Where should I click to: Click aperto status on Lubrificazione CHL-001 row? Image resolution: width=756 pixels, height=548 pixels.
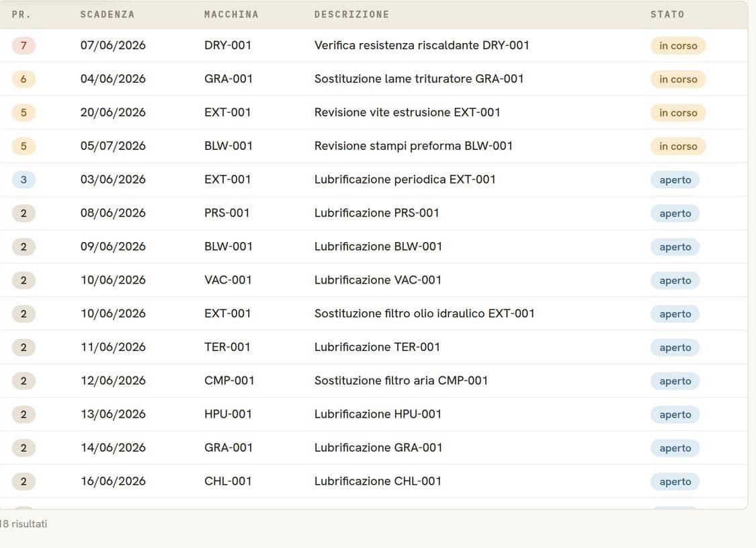click(x=675, y=481)
